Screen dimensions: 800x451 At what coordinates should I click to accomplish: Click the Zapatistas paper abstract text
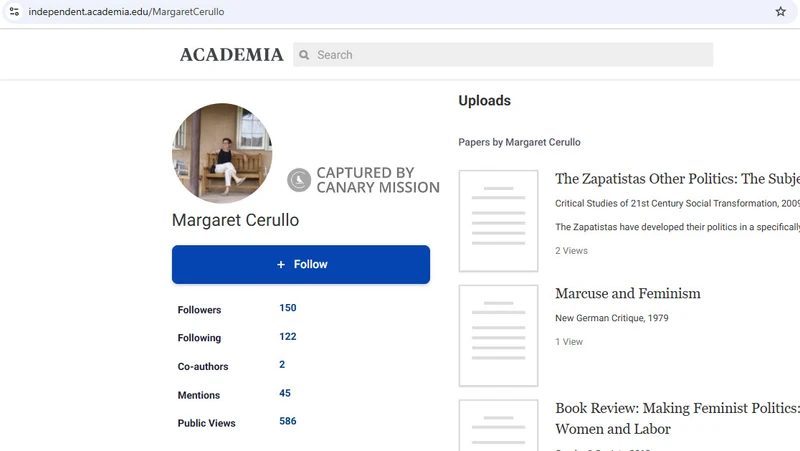coord(678,227)
